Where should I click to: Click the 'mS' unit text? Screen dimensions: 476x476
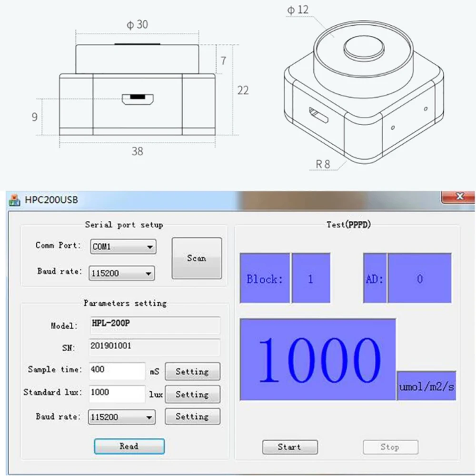click(x=155, y=372)
